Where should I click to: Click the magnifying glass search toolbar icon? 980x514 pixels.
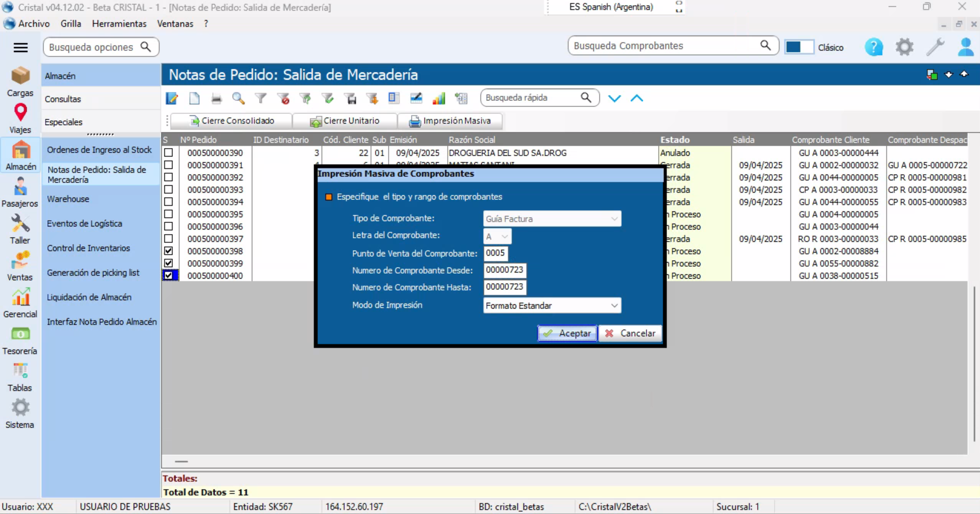point(238,99)
